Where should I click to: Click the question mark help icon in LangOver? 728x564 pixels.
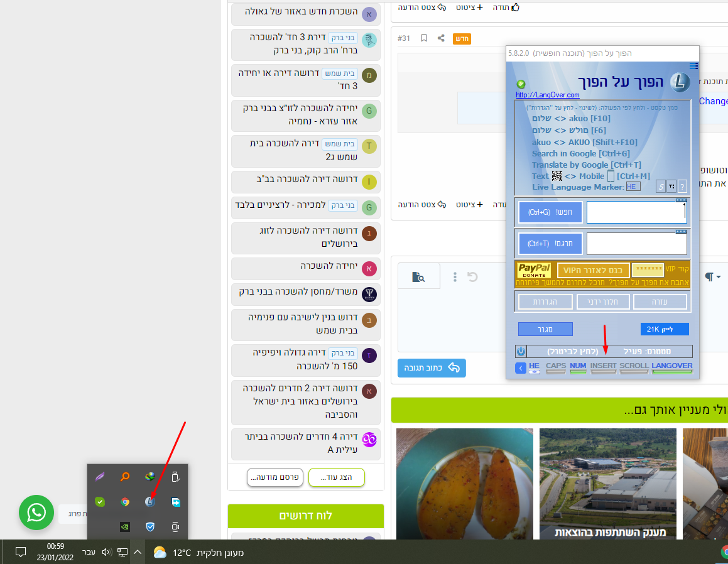682,187
